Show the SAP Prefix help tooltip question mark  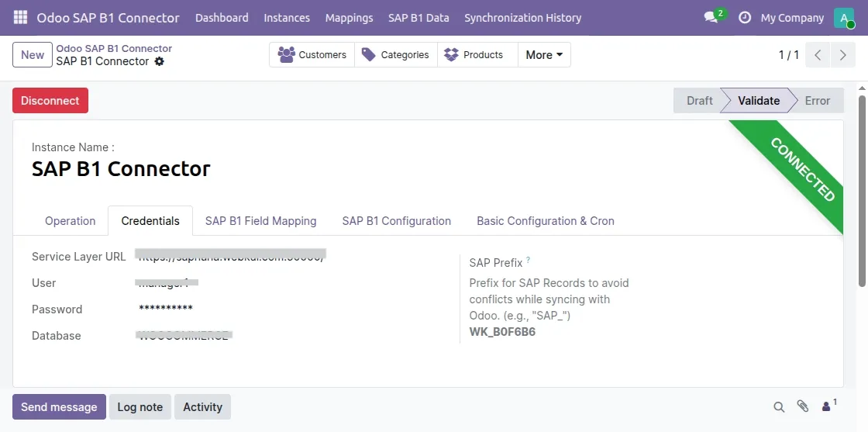(x=528, y=260)
